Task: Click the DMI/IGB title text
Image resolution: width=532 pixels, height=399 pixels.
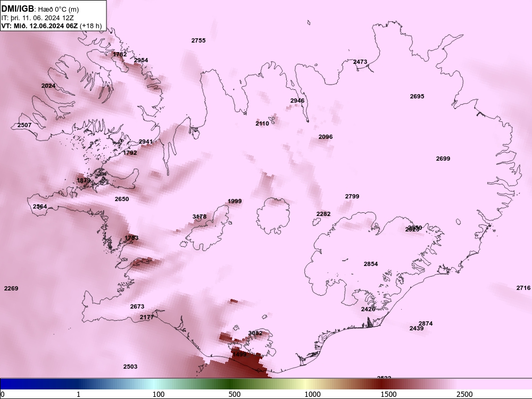Action: click(18, 9)
